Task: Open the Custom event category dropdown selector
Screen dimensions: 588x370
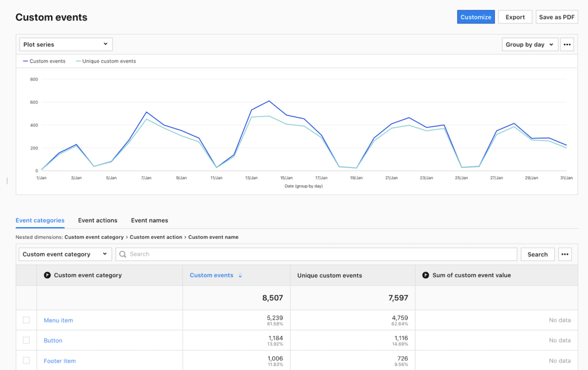Action: pos(65,254)
